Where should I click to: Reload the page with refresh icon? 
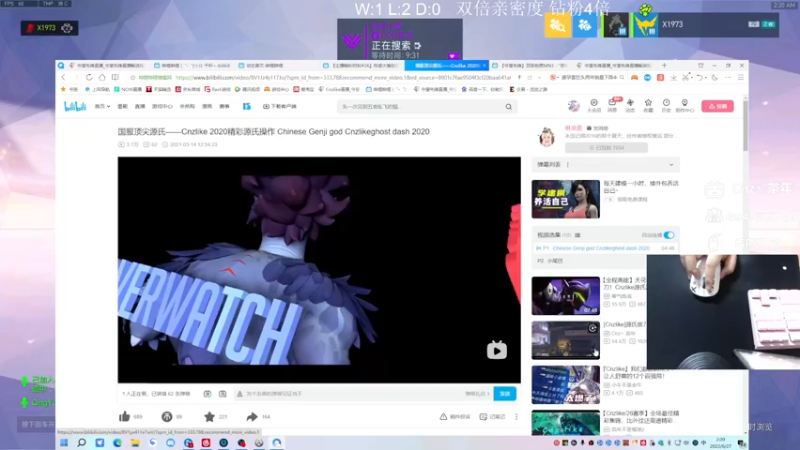pyautogui.click(x=89, y=78)
